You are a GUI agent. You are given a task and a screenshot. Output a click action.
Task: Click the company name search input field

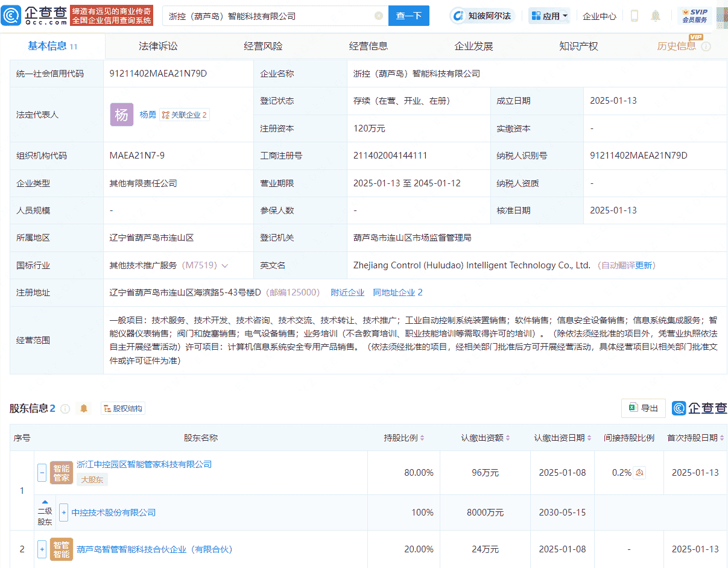(271, 16)
